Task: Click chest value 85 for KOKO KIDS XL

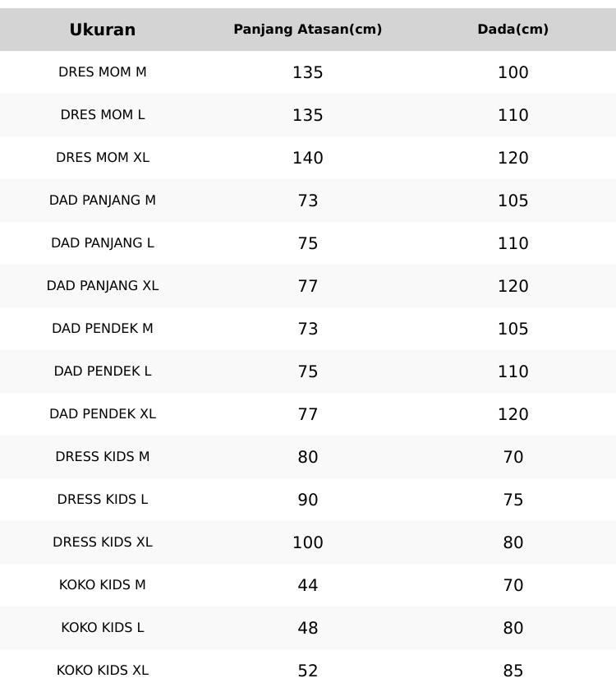Action: (513, 671)
